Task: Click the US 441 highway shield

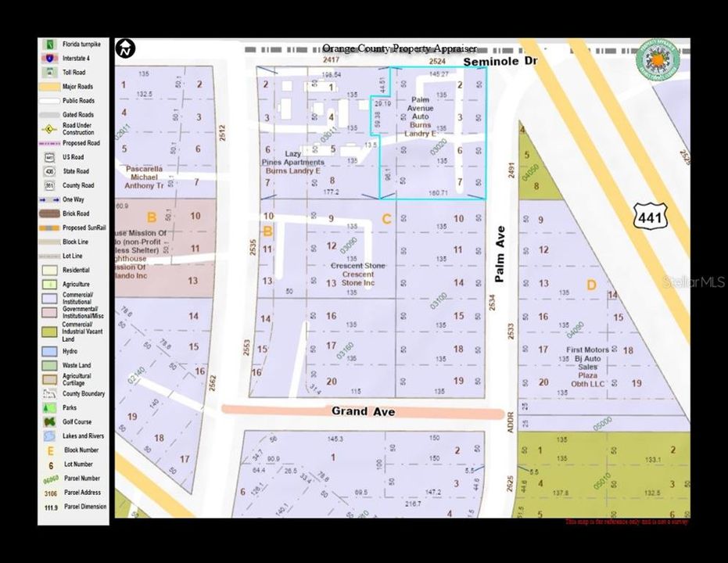Action: click(x=651, y=217)
